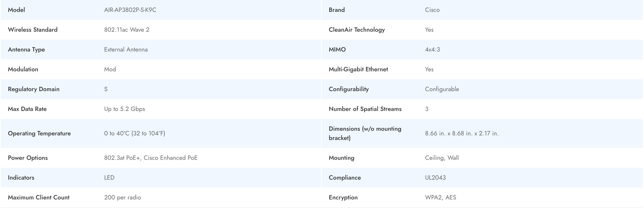Click the Number of Spatial Streams label

coord(365,109)
